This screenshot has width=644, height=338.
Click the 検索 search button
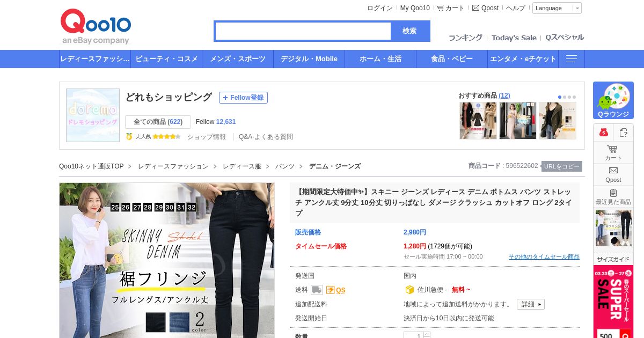tap(410, 31)
